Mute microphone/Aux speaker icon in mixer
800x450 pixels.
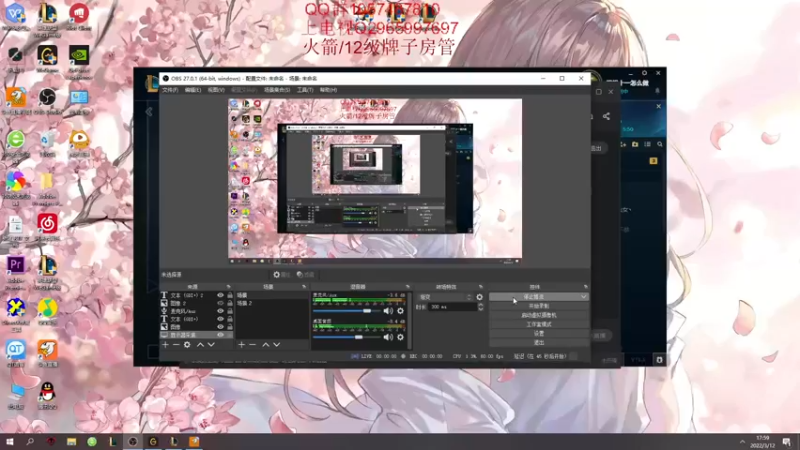coord(388,311)
